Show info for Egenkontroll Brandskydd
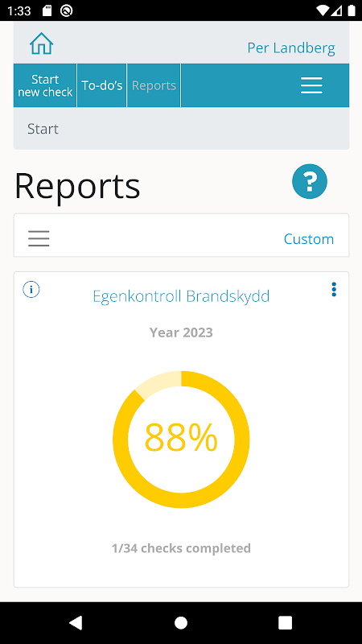 click(31, 290)
